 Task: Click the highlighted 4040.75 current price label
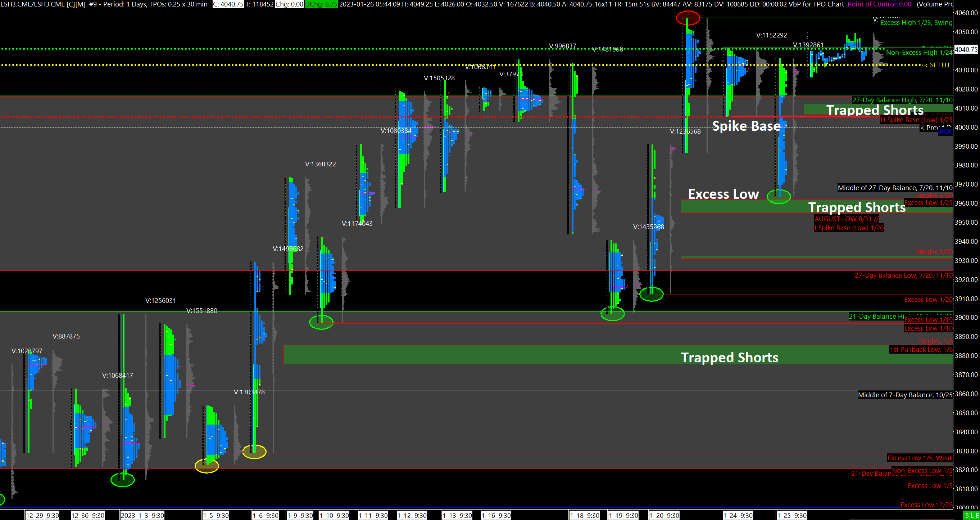click(966, 49)
